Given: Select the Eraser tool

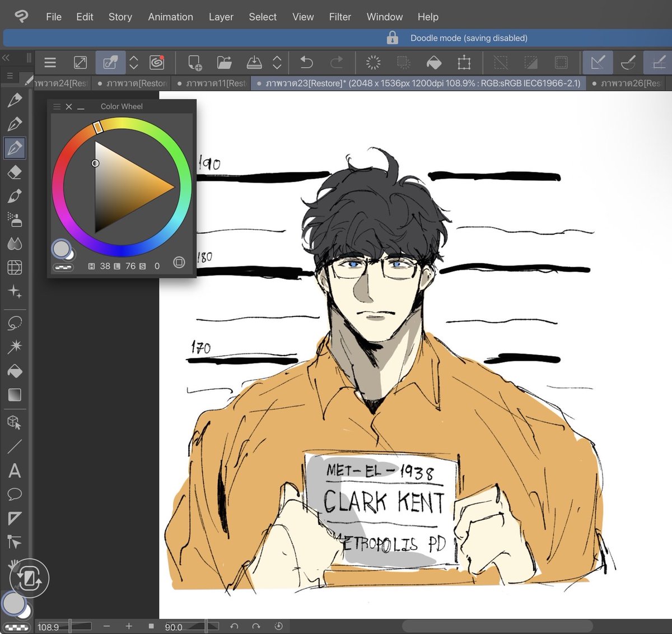Looking at the screenshot, I should coord(15,172).
